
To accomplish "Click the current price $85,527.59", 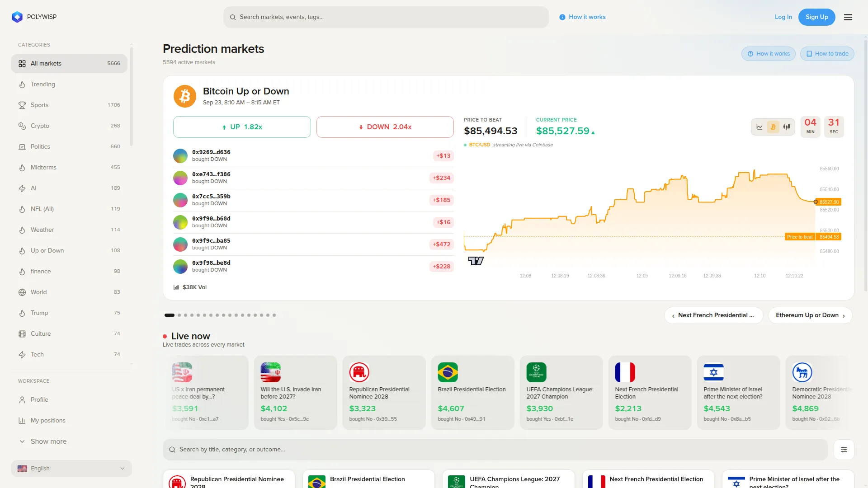I will tap(563, 131).
